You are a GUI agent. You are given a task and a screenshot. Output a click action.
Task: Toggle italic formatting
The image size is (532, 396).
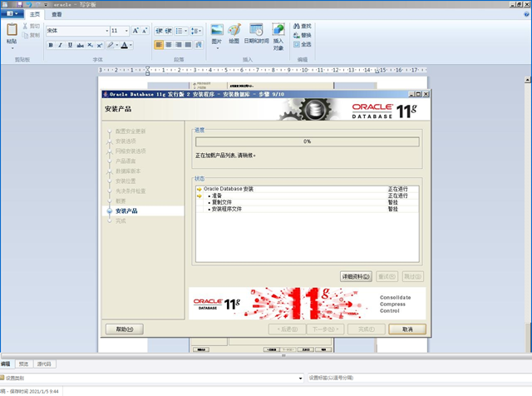click(61, 45)
